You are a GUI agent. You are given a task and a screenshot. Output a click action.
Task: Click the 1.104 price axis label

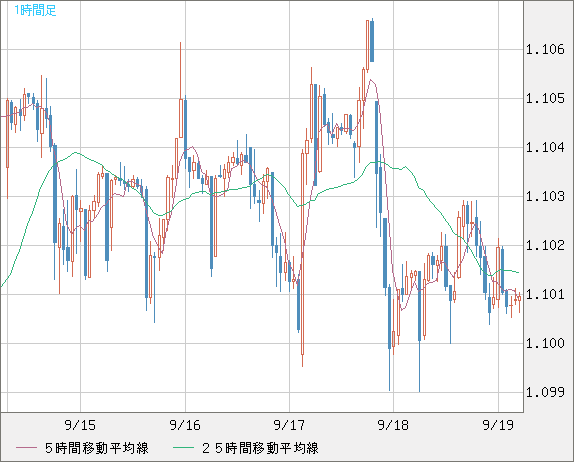tap(545, 148)
